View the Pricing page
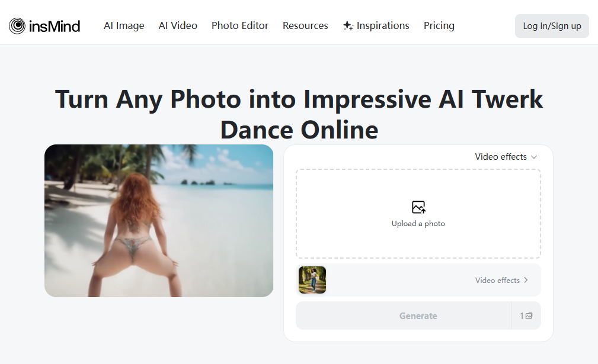Image resolution: width=598 pixels, height=364 pixels. [439, 25]
